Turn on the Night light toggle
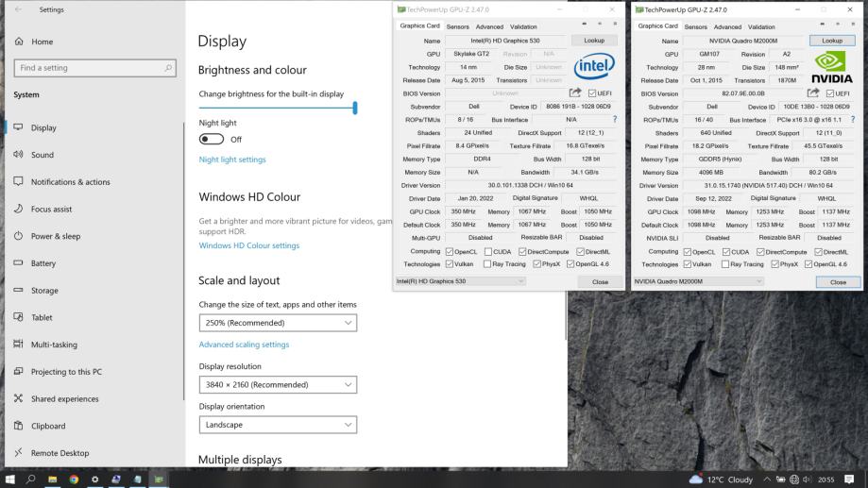The width and height of the screenshot is (868, 488). coord(211,139)
